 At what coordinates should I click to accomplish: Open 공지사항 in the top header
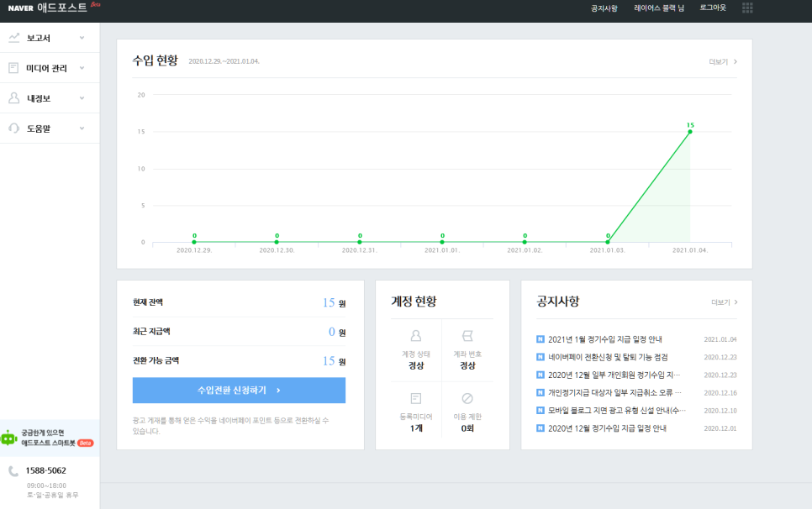(x=604, y=8)
